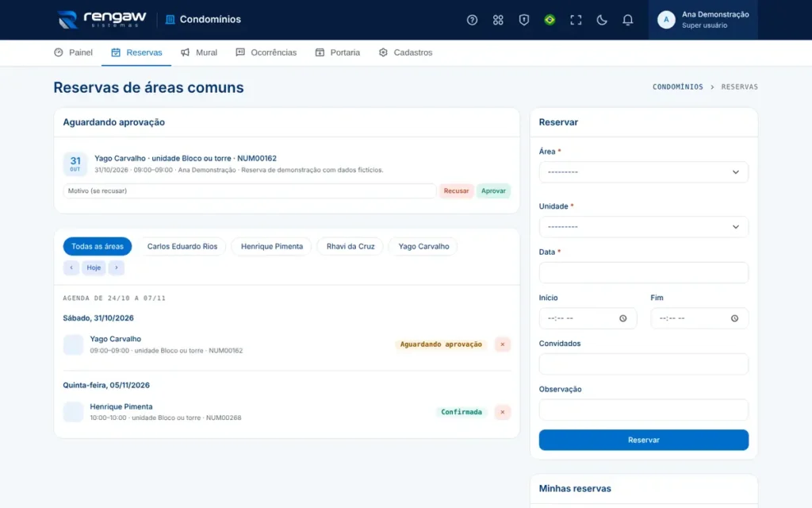Screen dimensions: 812x508
Task: Open the Ocorrências tab
Action: (266, 52)
